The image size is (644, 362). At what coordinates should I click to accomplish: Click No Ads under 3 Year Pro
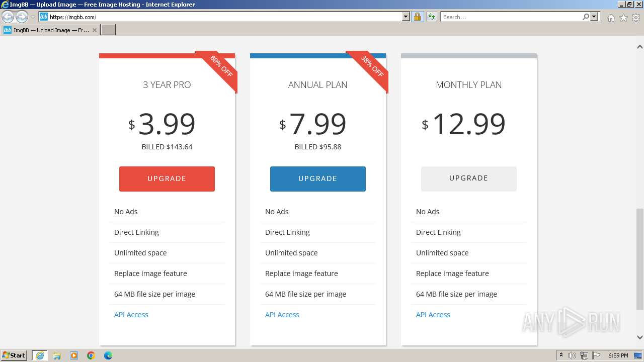[x=126, y=212]
